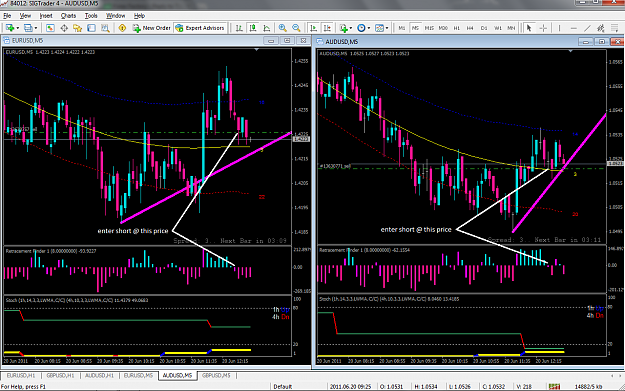625x391 pixels.
Task: Select the M30 timeframe
Action: click(x=443, y=28)
